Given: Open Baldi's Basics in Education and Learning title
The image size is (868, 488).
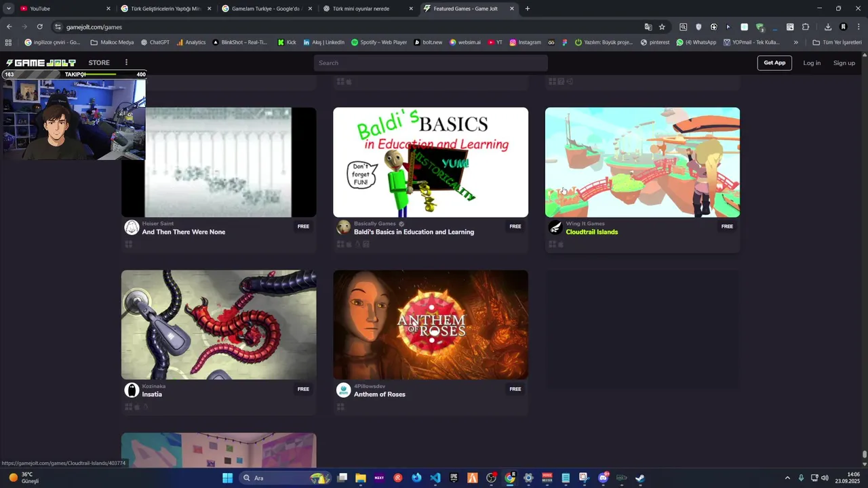Looking at the screenshot, I should point(414,232).
